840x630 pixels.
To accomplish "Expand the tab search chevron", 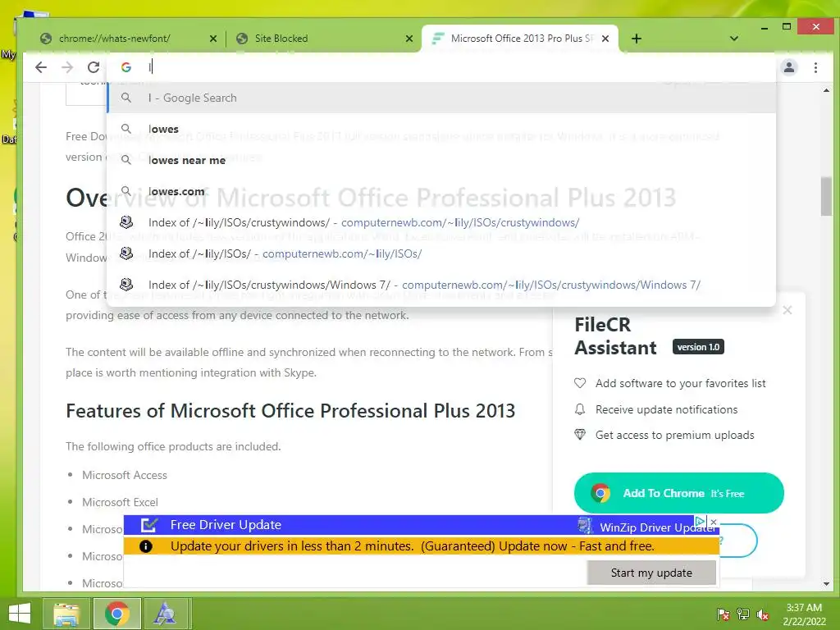I will pyautogui.click(x=734, y=39).
